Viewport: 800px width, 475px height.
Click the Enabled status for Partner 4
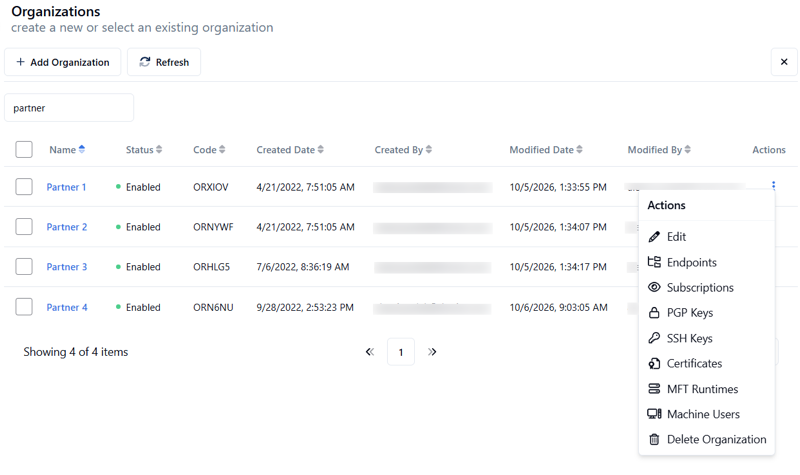coord(138,307)
